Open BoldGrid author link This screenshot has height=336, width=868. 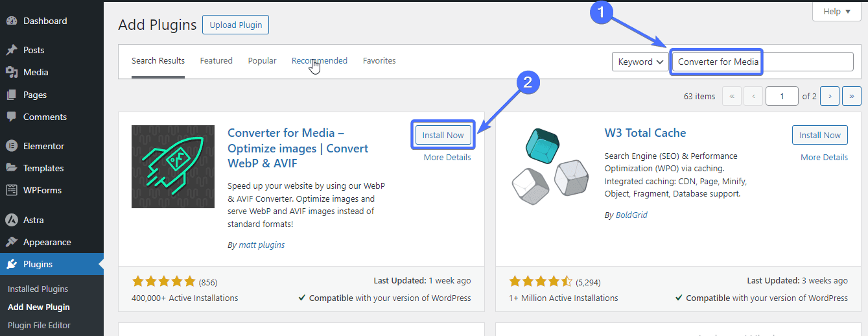631,215
